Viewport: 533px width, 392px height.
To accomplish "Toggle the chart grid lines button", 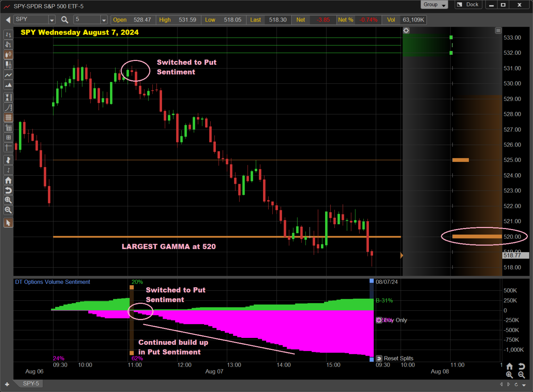I will (x=8, y=117).
